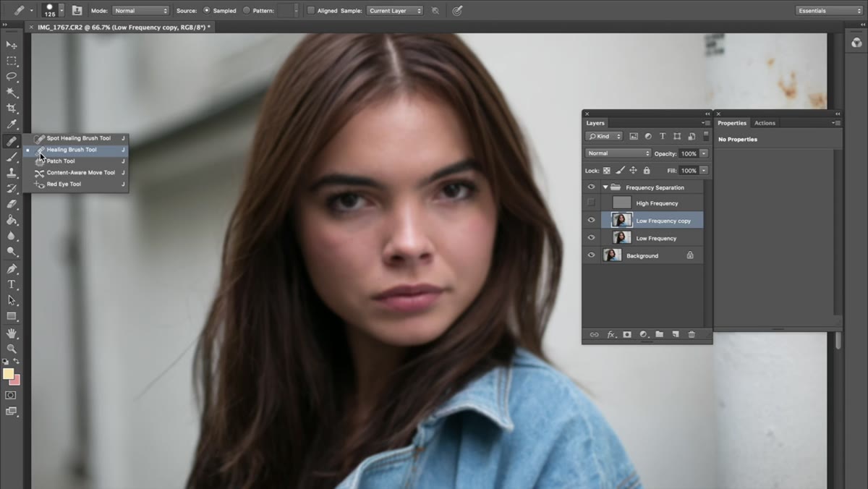Hide the Background layer
This screenshot has height=489, width=868.
[x=591, y=255]
